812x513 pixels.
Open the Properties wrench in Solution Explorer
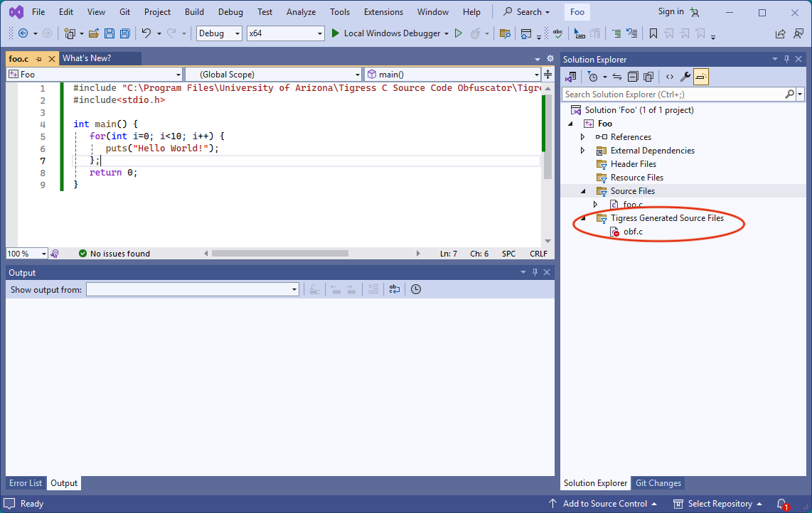(685, 77)
